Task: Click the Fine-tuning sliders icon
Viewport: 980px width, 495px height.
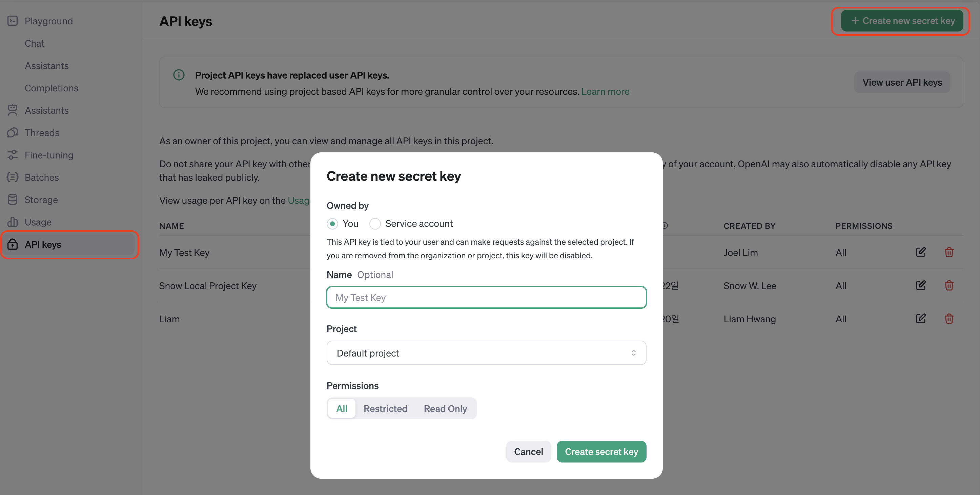Action: [13, 155]
